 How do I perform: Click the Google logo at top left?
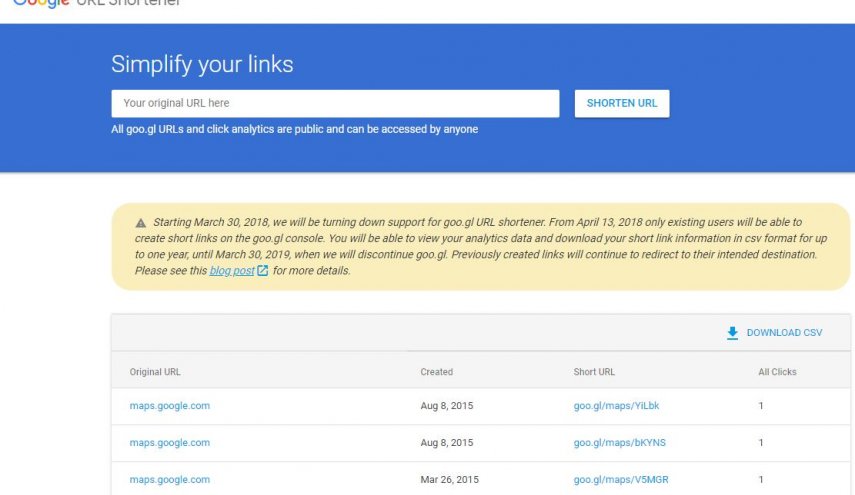(x=41, y=4)
